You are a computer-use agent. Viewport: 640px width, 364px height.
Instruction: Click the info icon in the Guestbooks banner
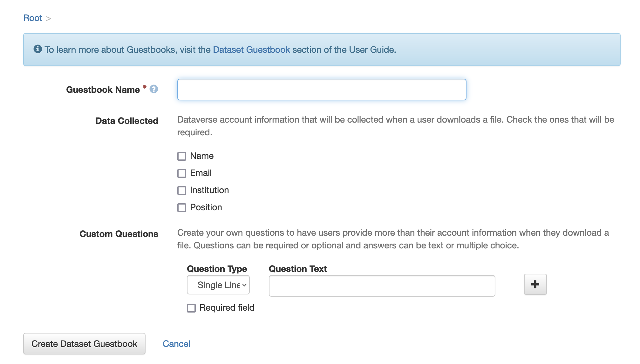38,49
